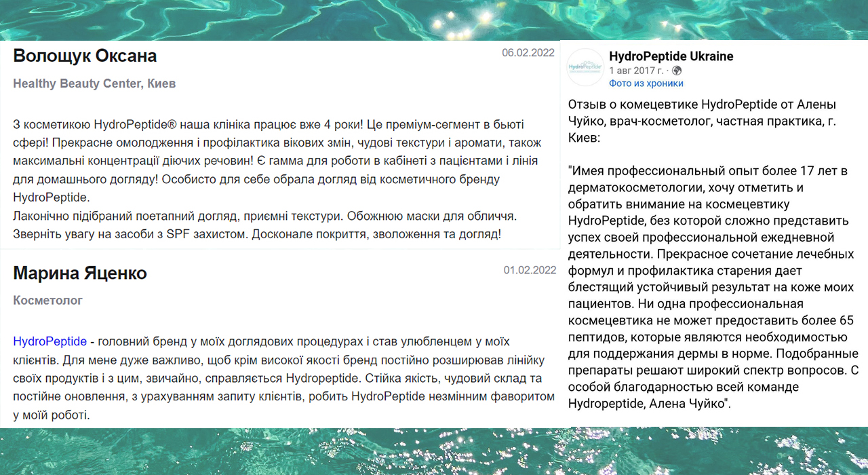
Task: Select the date 06.02.2022 on Оксана's review
Action: pyautogui.click(x=528, y=52)
